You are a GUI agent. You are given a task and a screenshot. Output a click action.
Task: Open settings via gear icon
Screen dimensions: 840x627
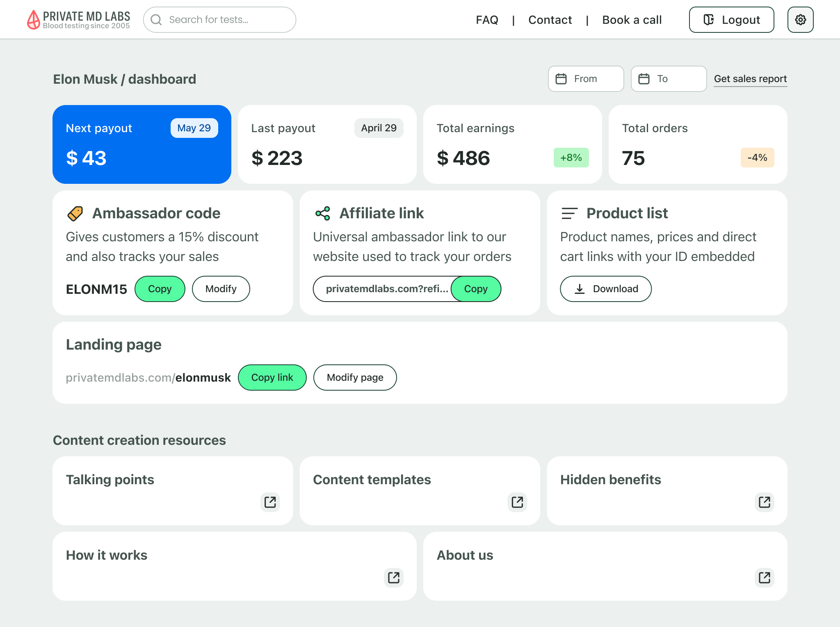800,20
